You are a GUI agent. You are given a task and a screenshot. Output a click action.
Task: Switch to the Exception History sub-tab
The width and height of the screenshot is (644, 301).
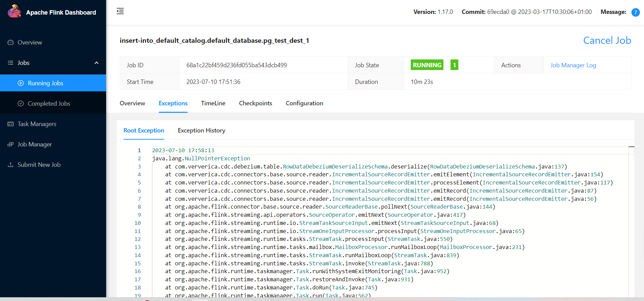(202, 130)
